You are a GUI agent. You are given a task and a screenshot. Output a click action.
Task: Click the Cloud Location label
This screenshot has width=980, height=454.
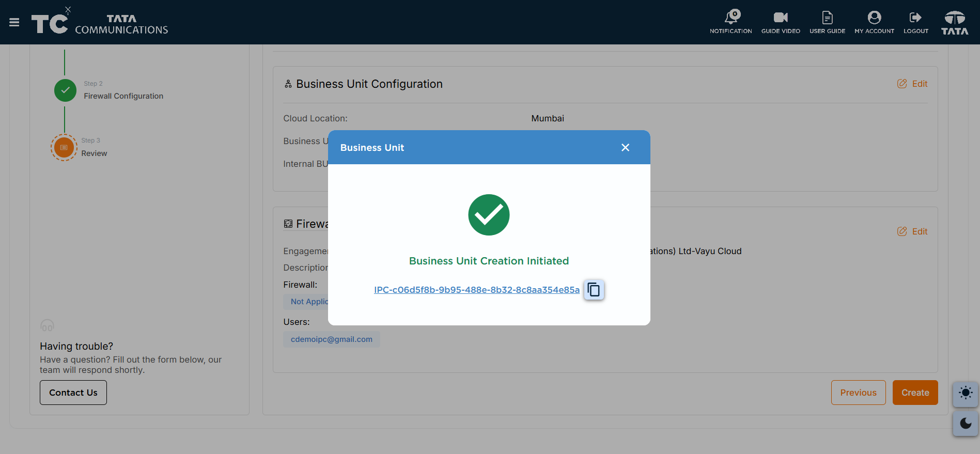point(315,118)
